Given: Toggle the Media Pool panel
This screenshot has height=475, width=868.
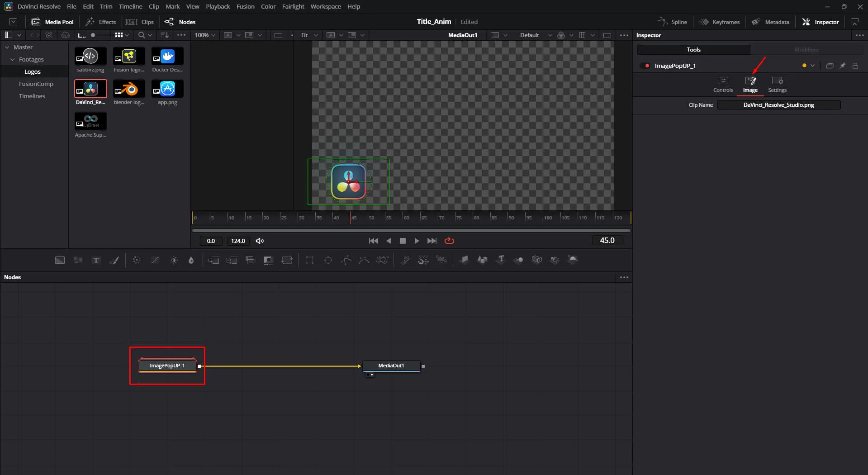Looking at the screenshot, I should click(x=52, y=22).
